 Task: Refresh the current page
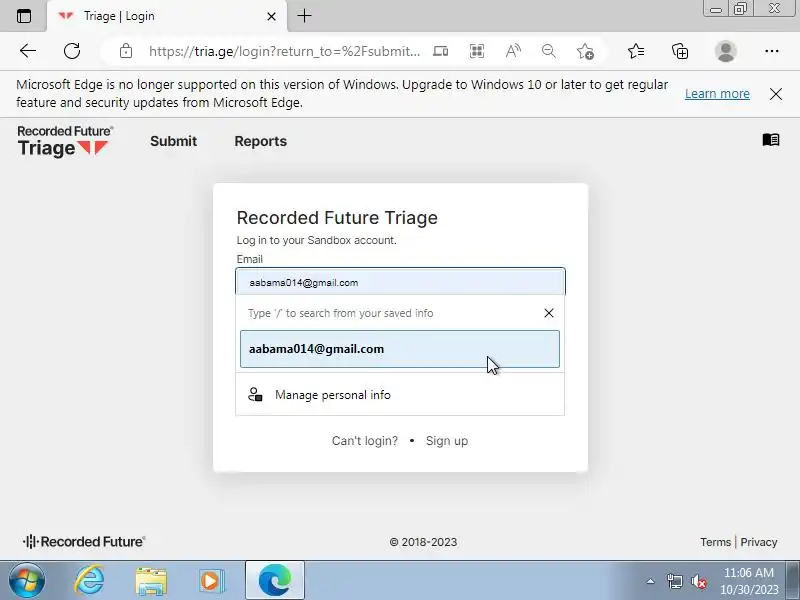coord(72,51)
